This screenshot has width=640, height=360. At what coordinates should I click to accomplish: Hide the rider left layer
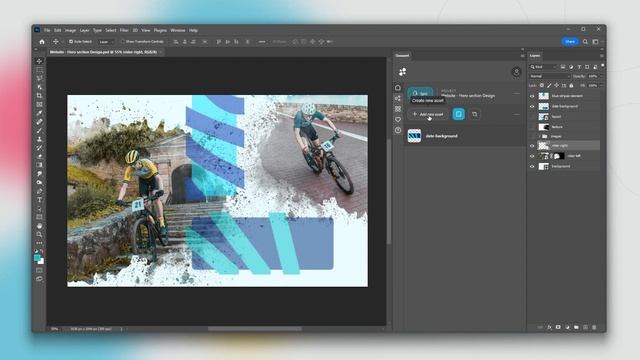tap(532, 156)
